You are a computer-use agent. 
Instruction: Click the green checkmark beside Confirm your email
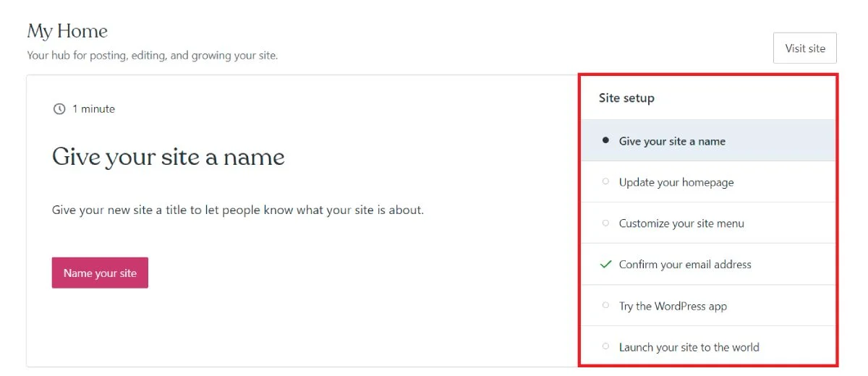pyautogui.click(x=606, y=265)
